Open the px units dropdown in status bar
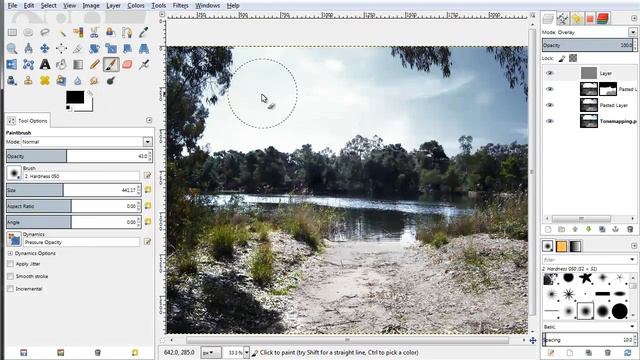Image resolution: width=640 pixels, height=360 pixels. pyautogui.click(x=211, y=352)
